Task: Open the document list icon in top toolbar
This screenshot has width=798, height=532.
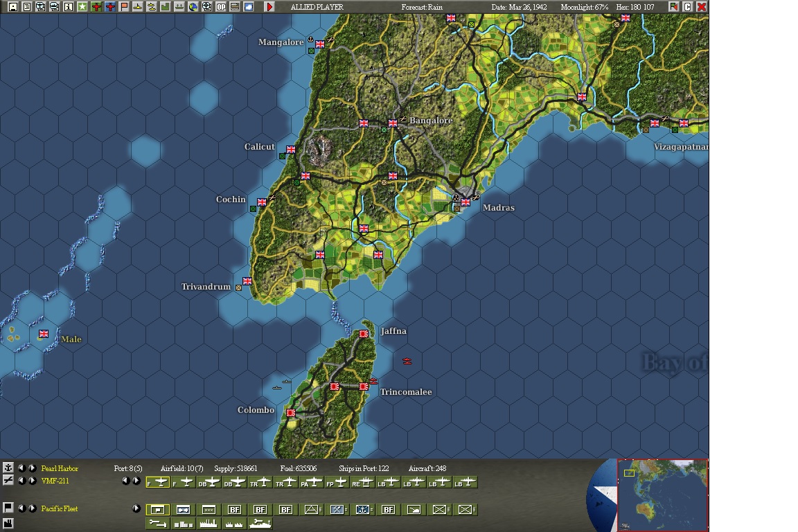Action: point(27,7)
